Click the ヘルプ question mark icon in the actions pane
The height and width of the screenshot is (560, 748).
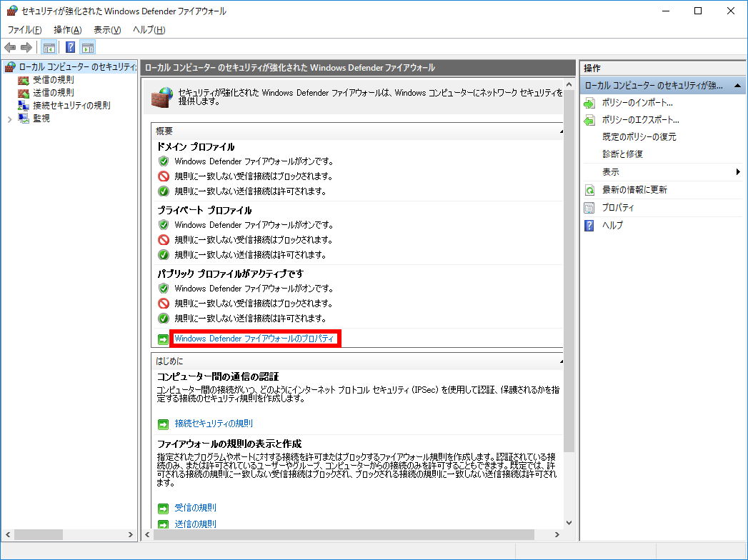(x=589, y=226)
